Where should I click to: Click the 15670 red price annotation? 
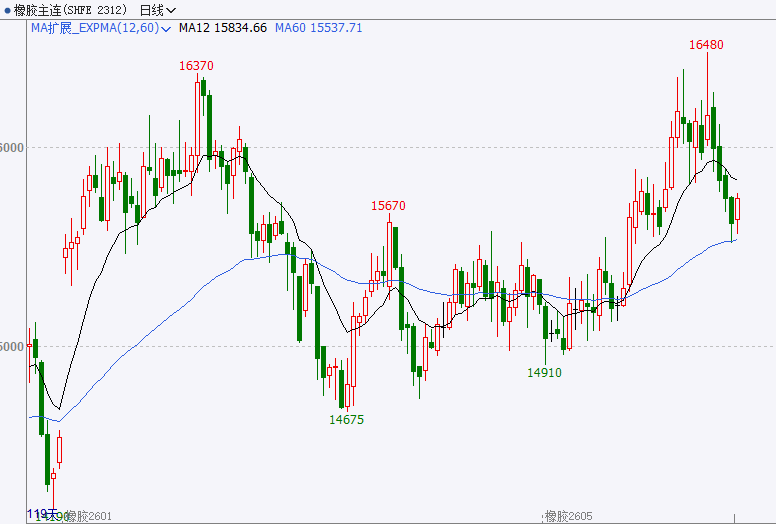pos(388,206)
